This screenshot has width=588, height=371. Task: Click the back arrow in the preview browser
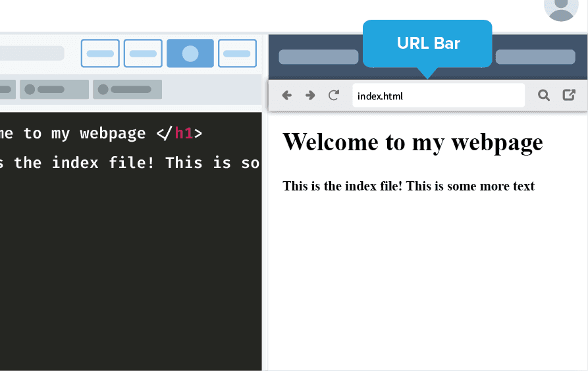pos(287,96)
